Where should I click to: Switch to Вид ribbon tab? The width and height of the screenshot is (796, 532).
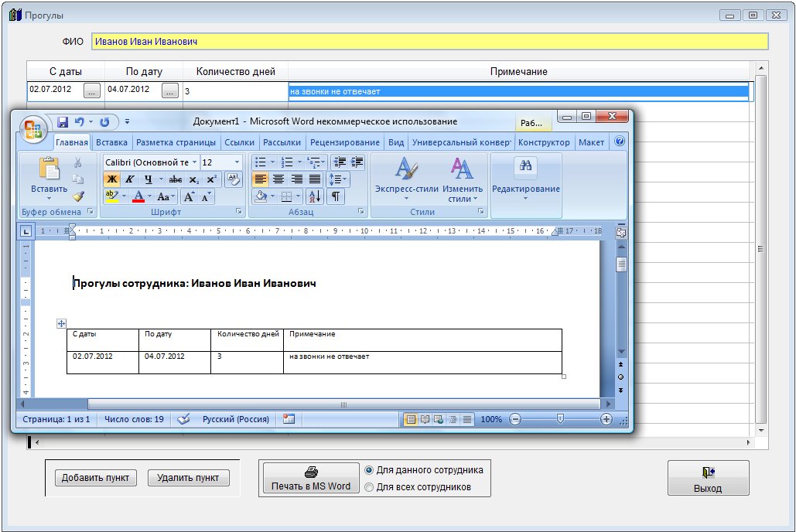click(396, 142)
